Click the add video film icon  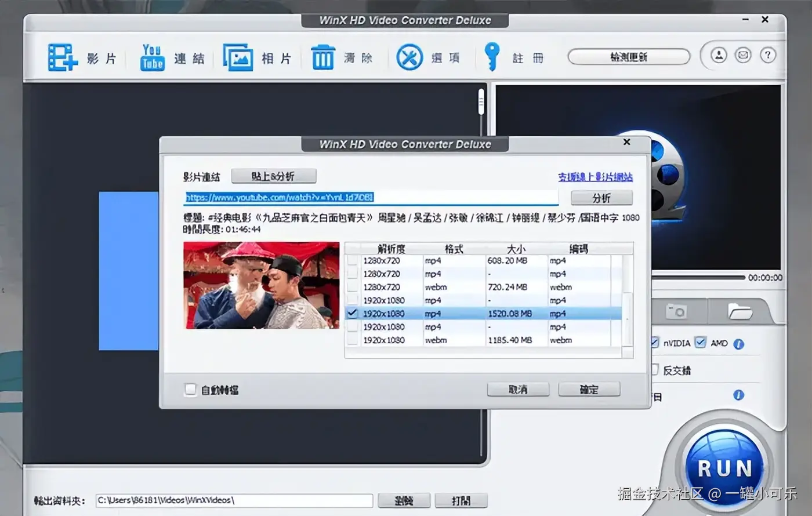62,57
